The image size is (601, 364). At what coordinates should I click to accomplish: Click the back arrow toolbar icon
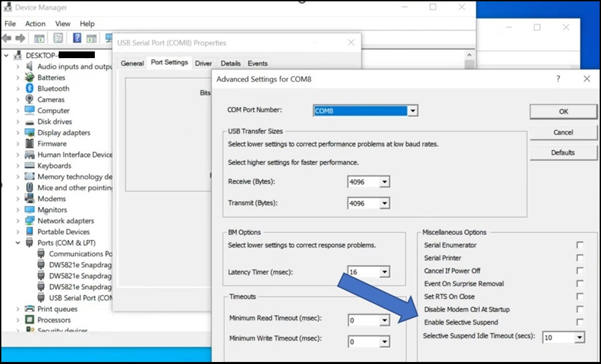click(x=8, y=38)
